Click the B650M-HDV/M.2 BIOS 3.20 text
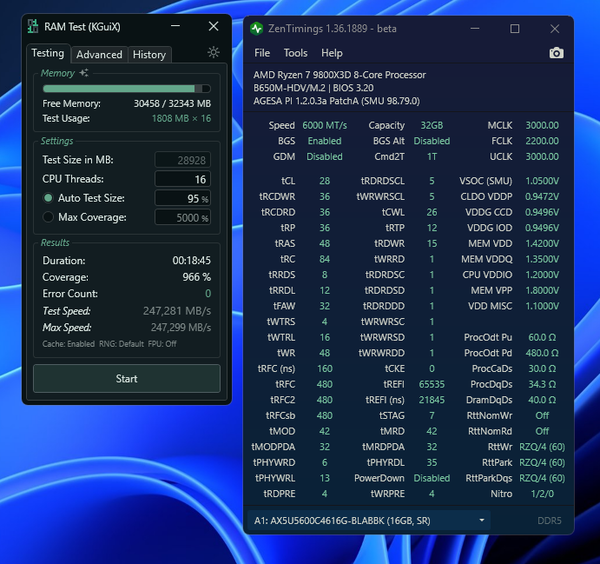Viewport: 600px width, 564px height. [x=313, y=88]
